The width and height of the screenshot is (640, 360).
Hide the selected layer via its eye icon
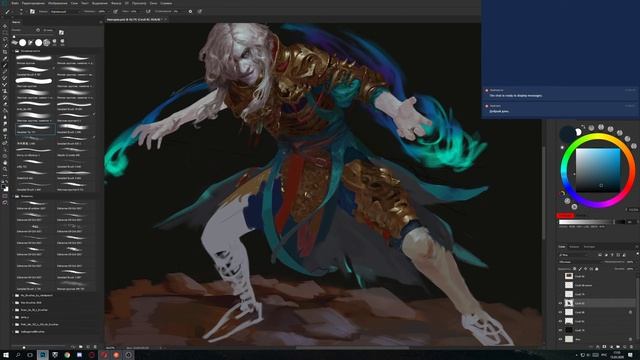(561, 303)
